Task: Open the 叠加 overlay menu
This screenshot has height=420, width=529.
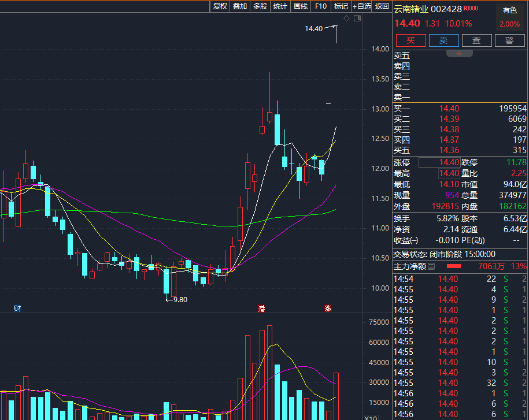Action: click(240, 6)
